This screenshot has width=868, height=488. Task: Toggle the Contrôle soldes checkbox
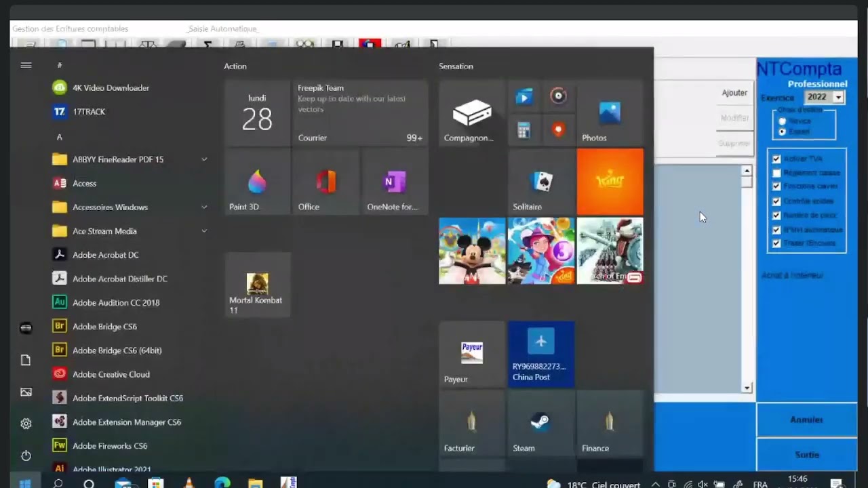coord(776,201)
